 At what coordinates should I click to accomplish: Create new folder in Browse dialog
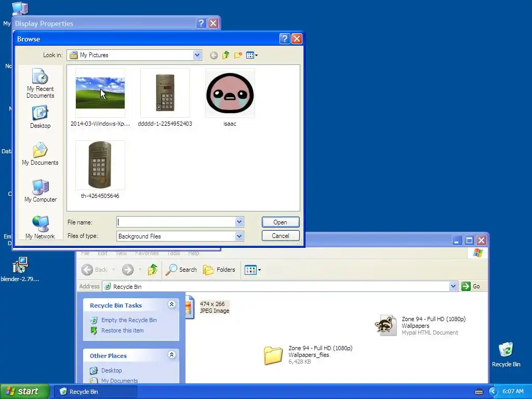coord(238,55)
